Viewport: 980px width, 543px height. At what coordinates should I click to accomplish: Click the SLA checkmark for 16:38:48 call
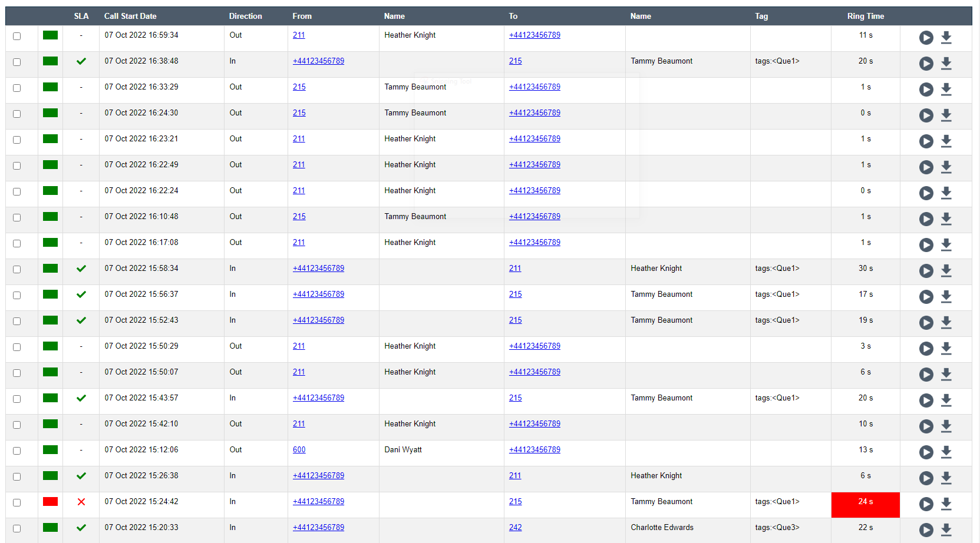point(81,61)
